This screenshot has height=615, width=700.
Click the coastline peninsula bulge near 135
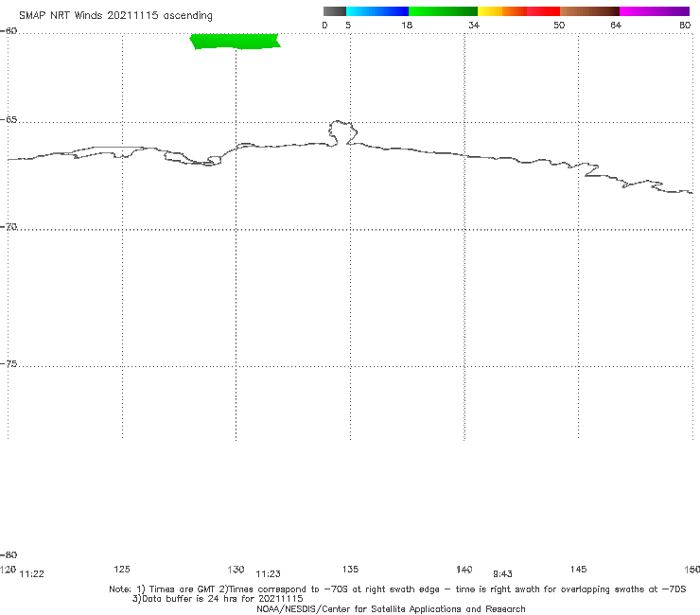(x=342, y=132)
